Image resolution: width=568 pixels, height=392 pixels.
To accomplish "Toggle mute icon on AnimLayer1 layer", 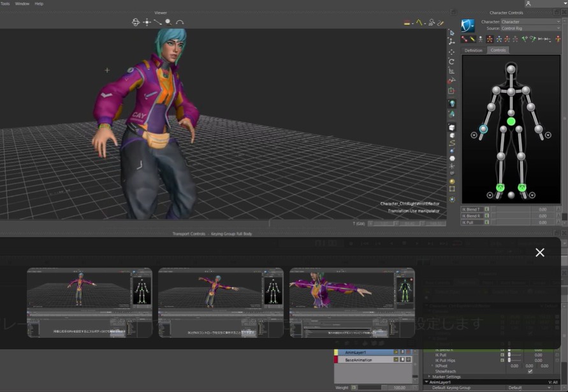I will tap(408, 352).
